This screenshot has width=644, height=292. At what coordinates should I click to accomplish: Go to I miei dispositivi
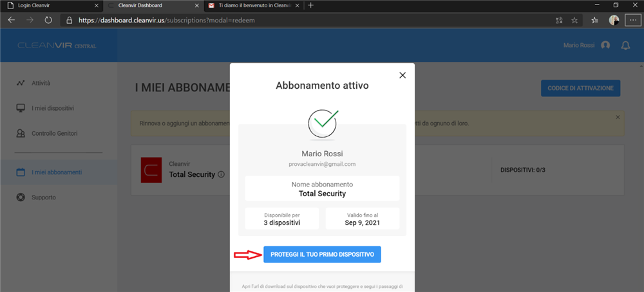tap(53, 108)
